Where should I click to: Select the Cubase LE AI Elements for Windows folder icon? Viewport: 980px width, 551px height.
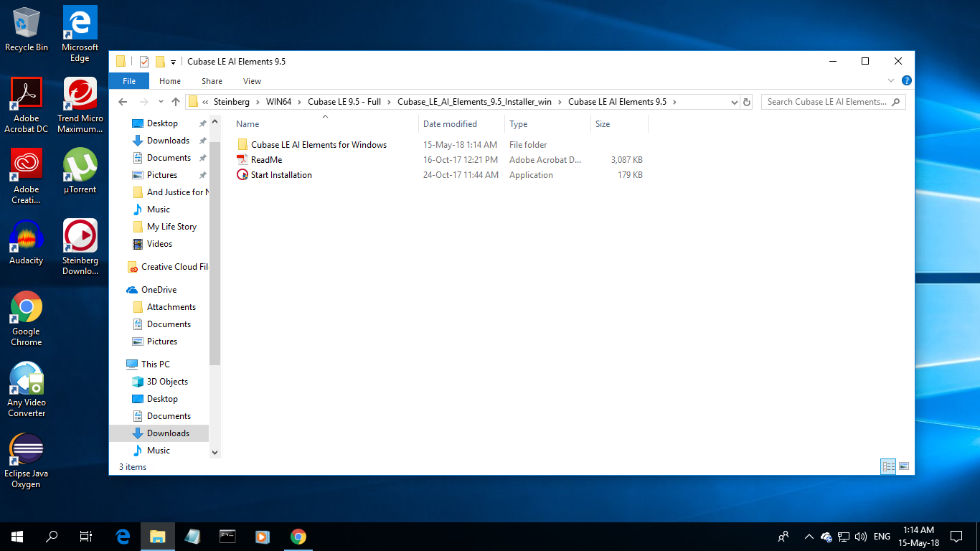242,144
